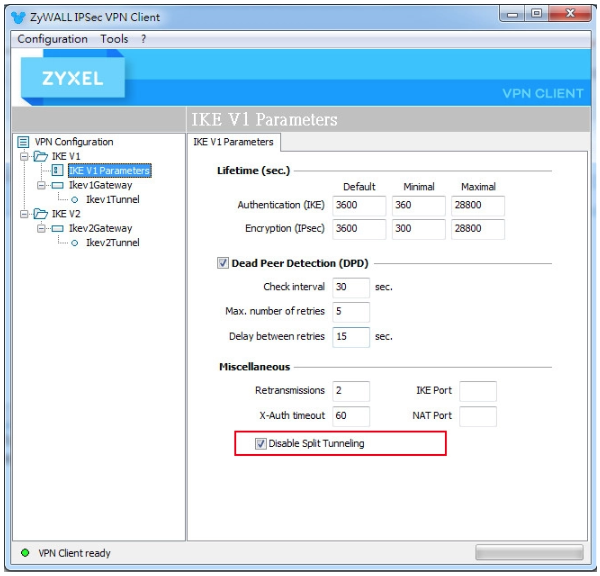Image resolution: width=600 pixels, height=576 pixels.
Task: Click the green VPN Client ready status indicator
Action: click(x=25, y=553)
